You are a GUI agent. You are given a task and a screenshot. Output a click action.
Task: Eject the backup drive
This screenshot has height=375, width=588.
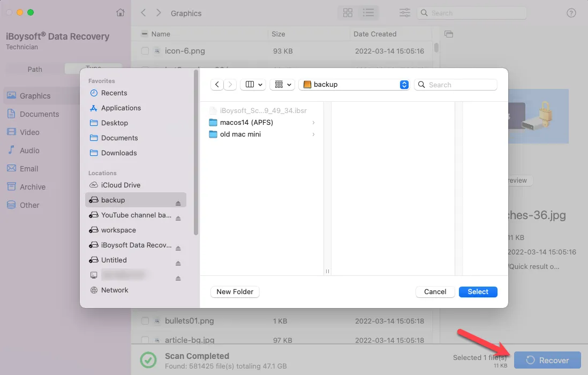pos(178,203)
